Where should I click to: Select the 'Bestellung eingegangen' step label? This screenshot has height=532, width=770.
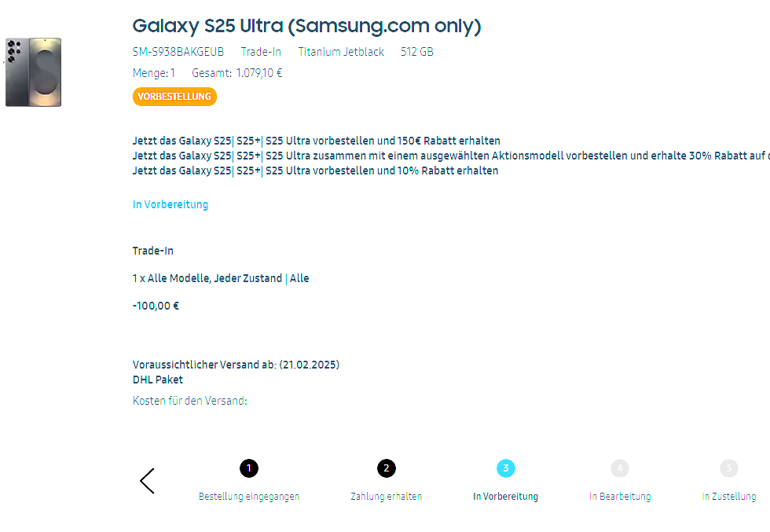249,497
